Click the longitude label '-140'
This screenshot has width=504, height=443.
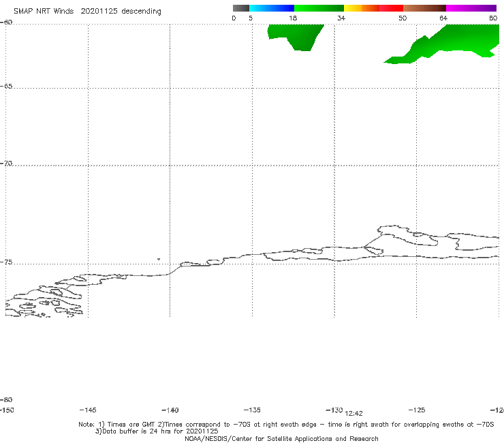click(x=170, y=410)
